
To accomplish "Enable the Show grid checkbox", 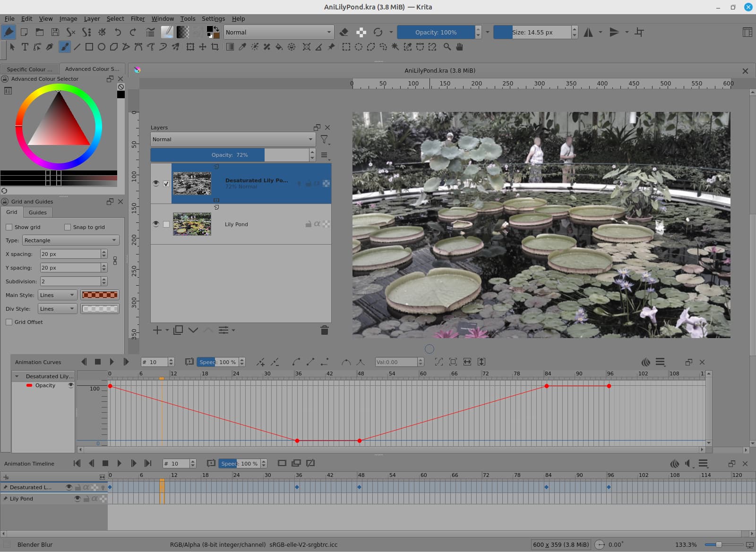I will (x=9, y=227).
